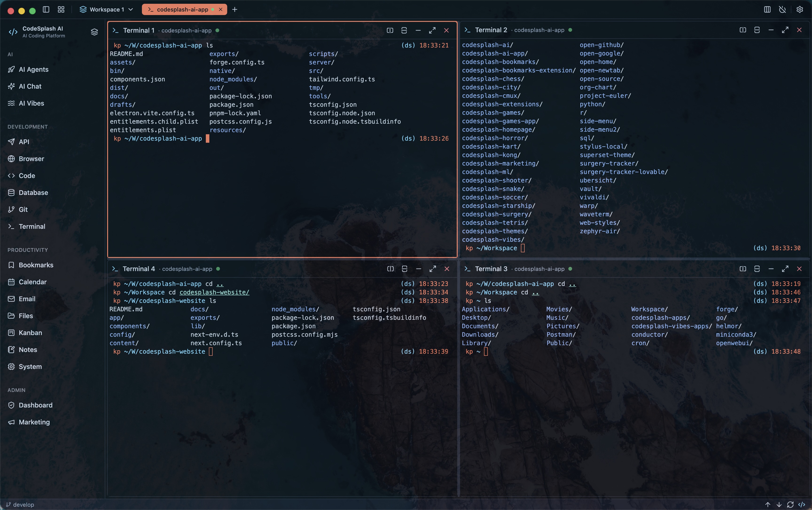The width and height of the screenshot is (812, 510).
Task: Focus the Terminal 4 prompt cursor
Action: (211, 352)
